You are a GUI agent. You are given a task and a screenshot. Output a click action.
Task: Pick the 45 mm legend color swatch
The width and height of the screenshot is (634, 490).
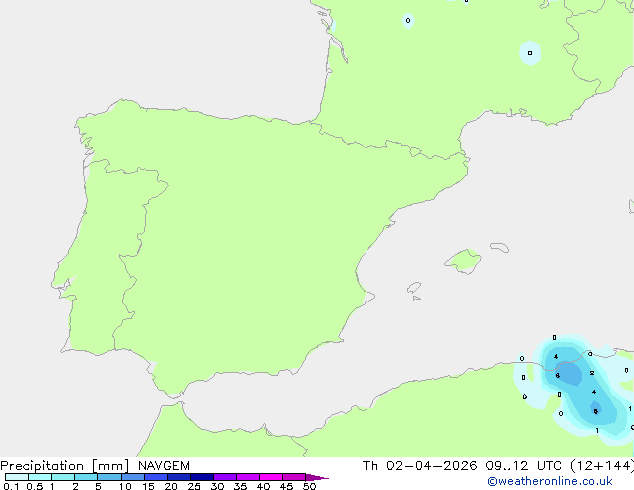point(294,477)
